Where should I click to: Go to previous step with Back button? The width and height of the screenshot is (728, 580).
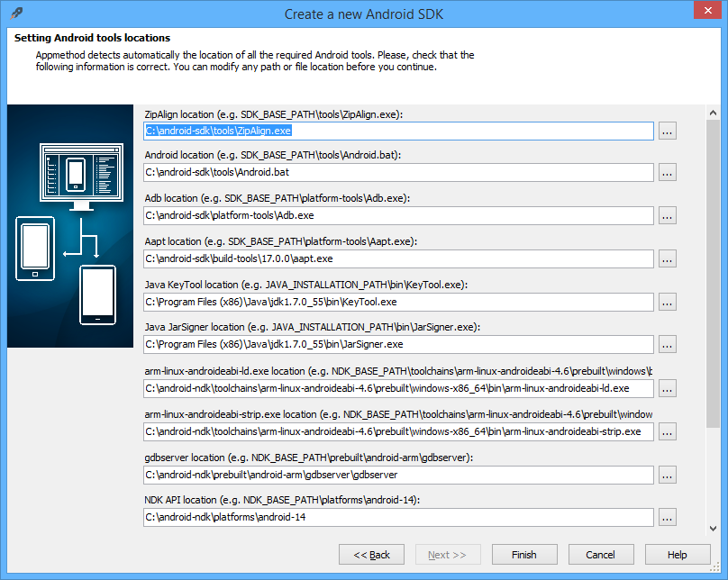(x=371, y=555)
